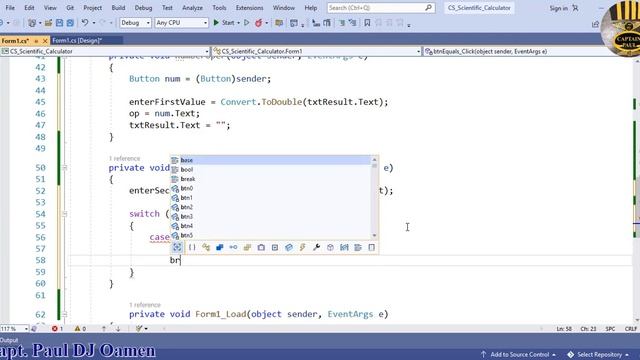Open the CS_Scientific_Calculator.Form1 class dropdown

pos(317,51)
